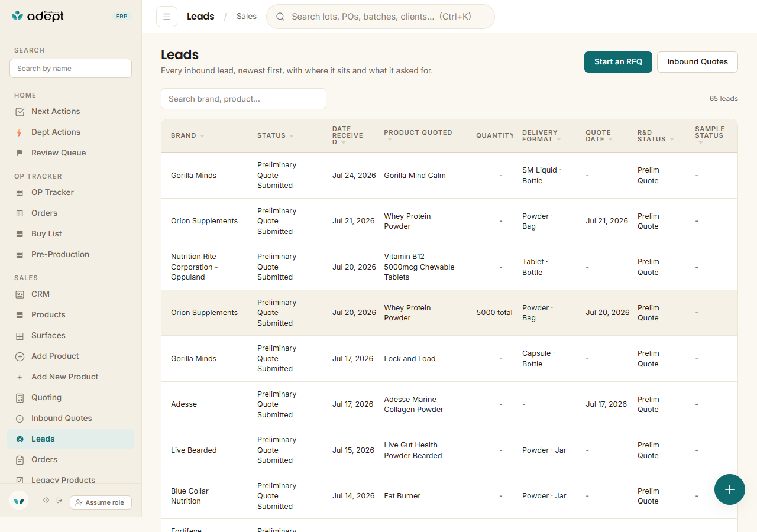
Task: Sort by the Brand column arrow
Action: point(202,136)
